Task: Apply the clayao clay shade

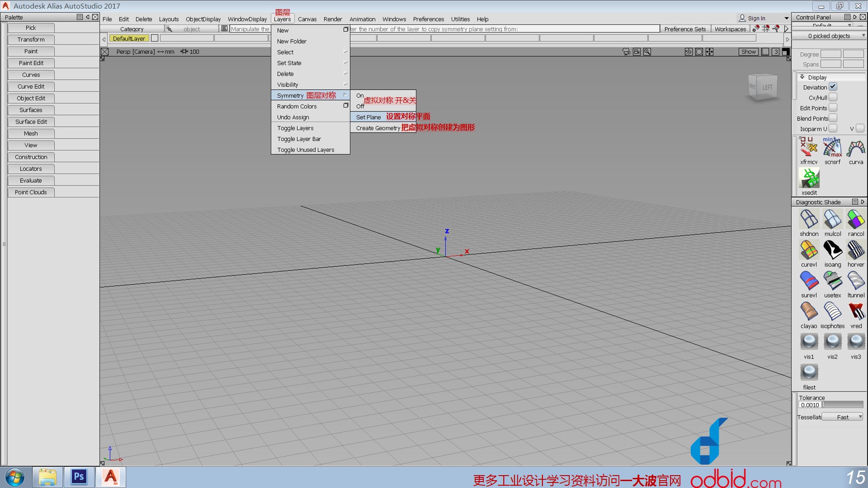Action: (x=809, y=312)
